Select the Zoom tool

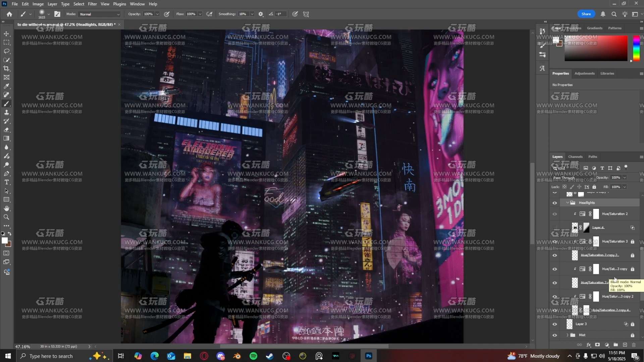click(6, 217)
